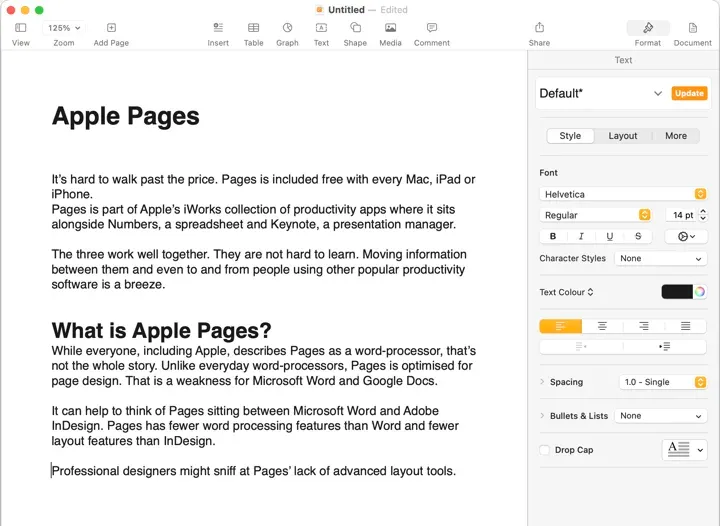Screen dimensions: 720x526
Task: Open the Regular typeface dropdown
Action: pyautogui.click(x=596, y=215)
